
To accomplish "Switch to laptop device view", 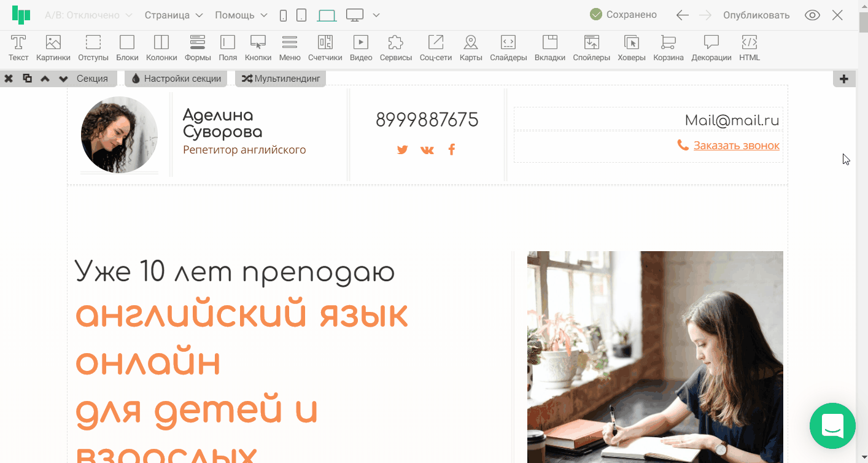I will 327,15.
